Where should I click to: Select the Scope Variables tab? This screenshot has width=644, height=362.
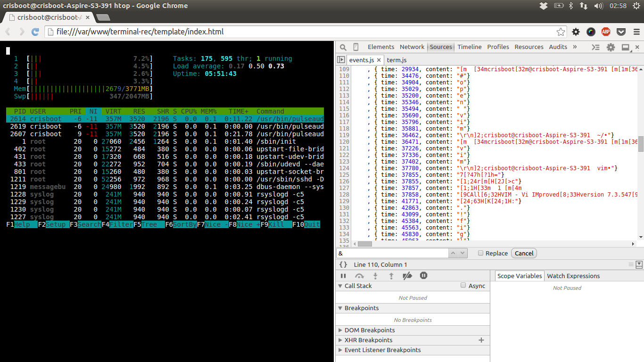tap(519, 276)
